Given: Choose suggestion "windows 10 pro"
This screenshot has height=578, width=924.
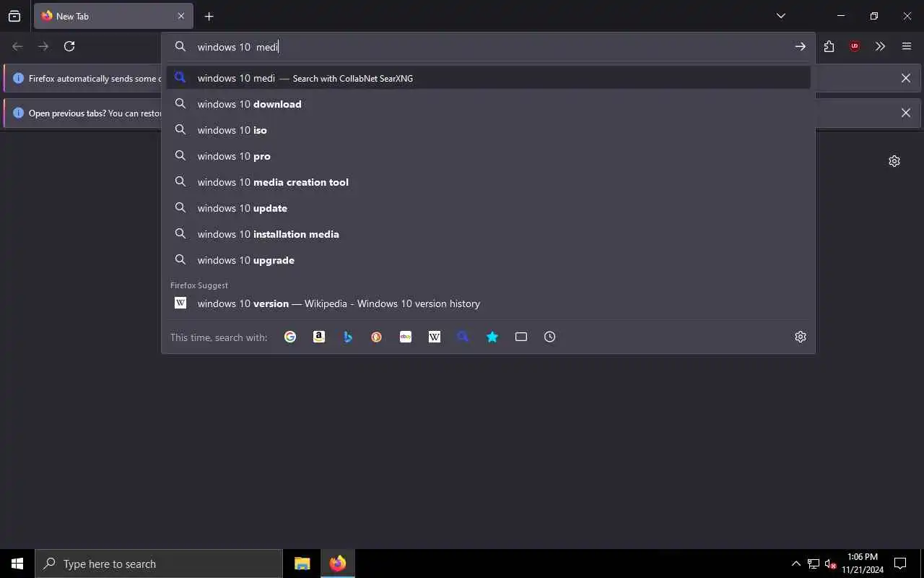Looking at the screenshot, I should point(488,156).
